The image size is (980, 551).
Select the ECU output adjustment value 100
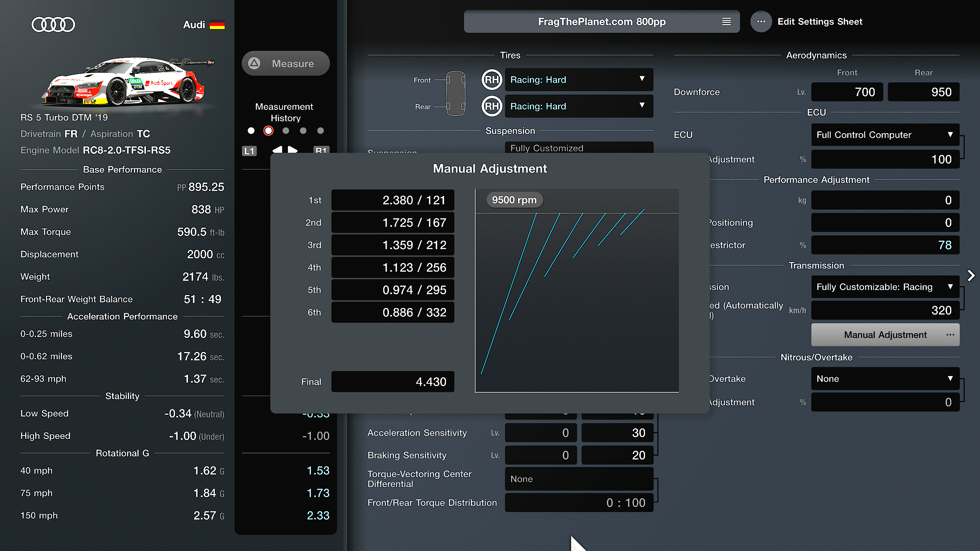coord(885,159)
